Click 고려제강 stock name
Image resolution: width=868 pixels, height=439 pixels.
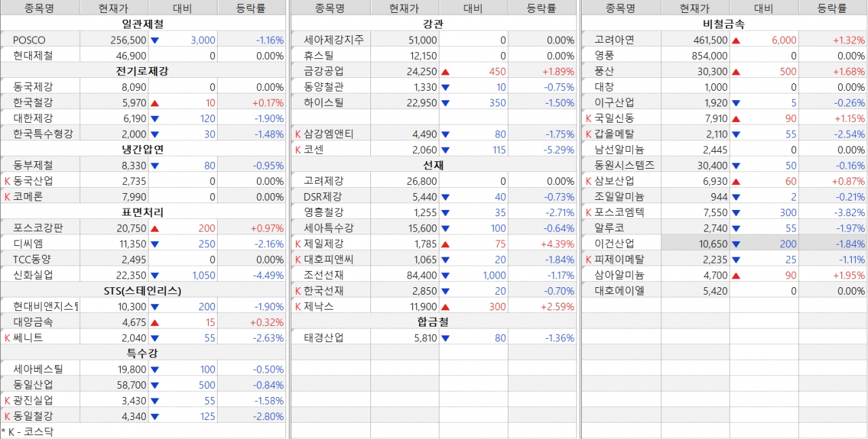(x=323, y=181)
